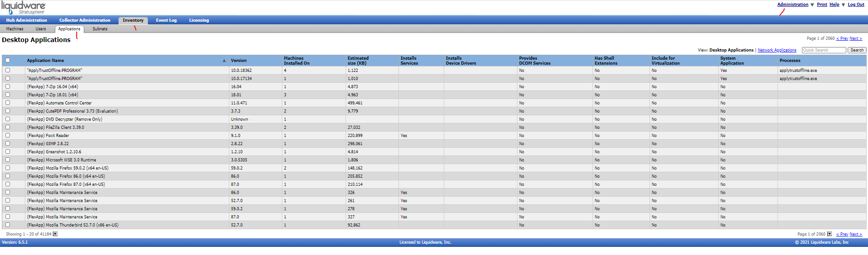Select the (FlexApp) Greenshot 1.2.10.6 checkbox
868x255 pixels.
click(8, 151)
